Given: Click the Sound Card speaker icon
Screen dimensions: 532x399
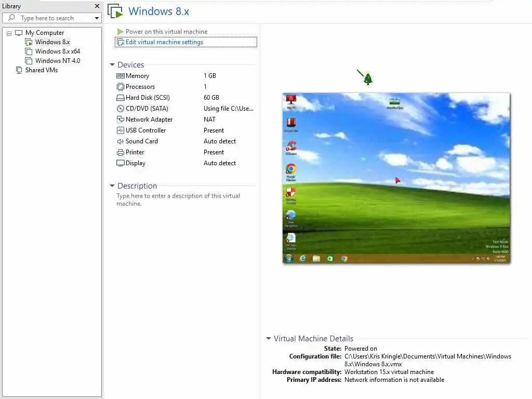Looking at the screenshot, I should (x=120, y=141).
